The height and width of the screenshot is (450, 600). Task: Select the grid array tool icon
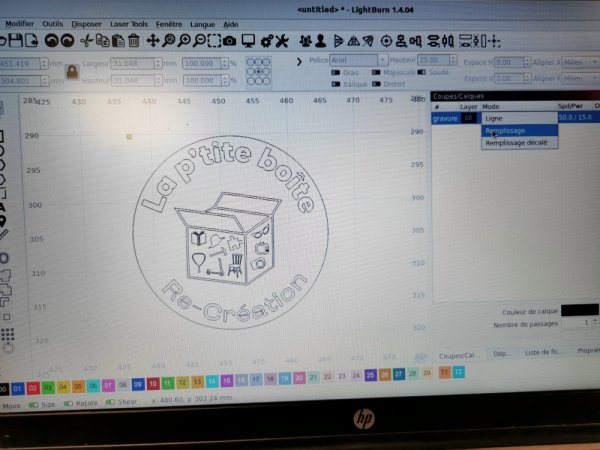click(x=6, y=334)
